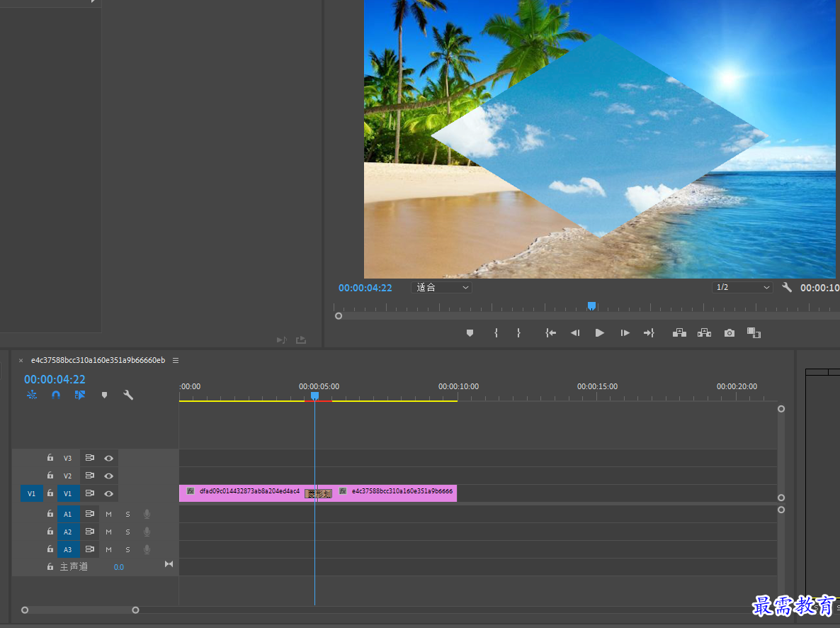Toggle sync lock on A3 track

pos(89,549)
